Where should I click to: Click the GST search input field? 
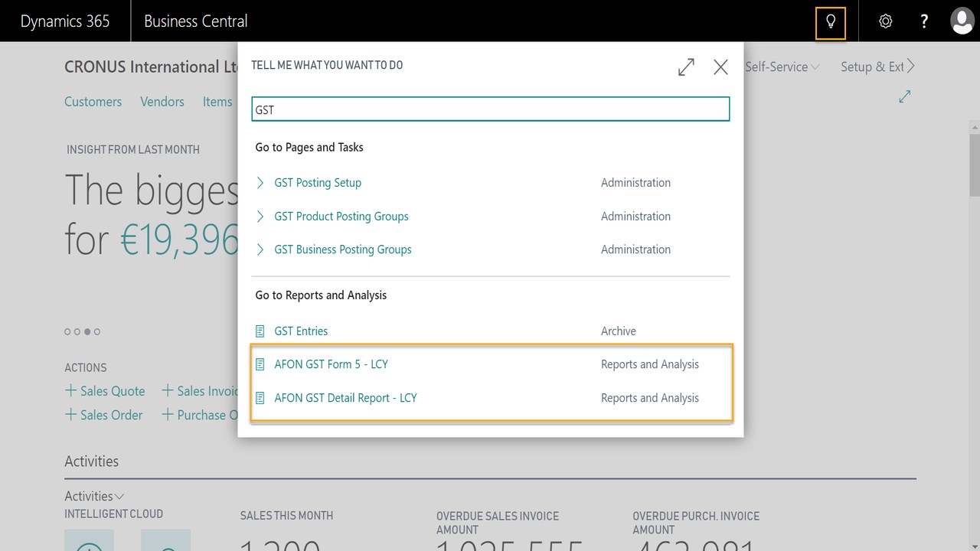tap(491, 109)
